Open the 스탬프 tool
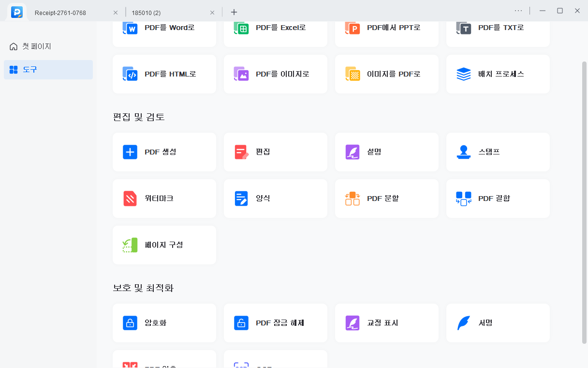 (x=498, y=152)
